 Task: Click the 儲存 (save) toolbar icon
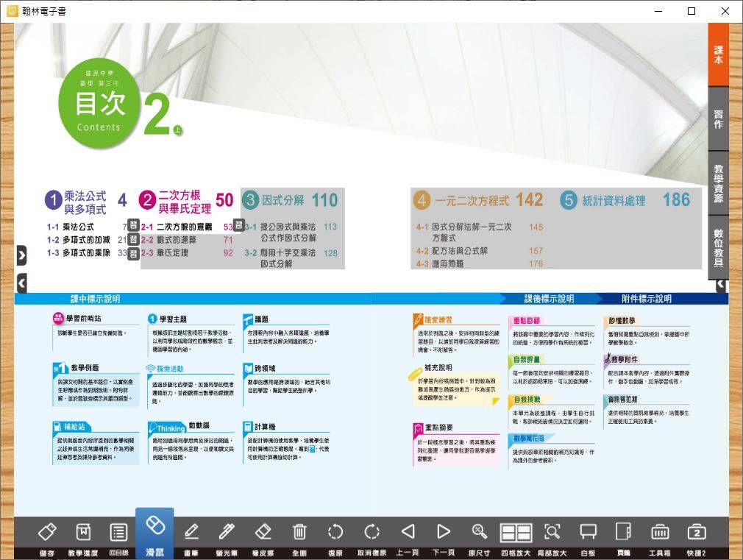point(47,533)
